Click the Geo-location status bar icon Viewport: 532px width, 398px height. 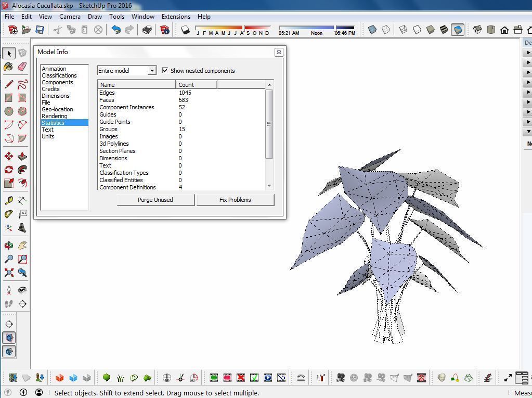pyautogui.click(x=7, y=392)
